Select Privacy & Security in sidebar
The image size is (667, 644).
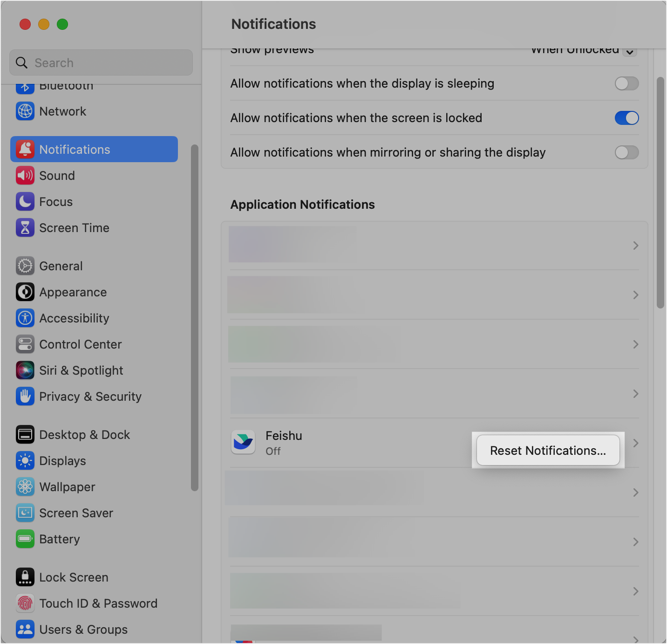click(x=90, y=396)
